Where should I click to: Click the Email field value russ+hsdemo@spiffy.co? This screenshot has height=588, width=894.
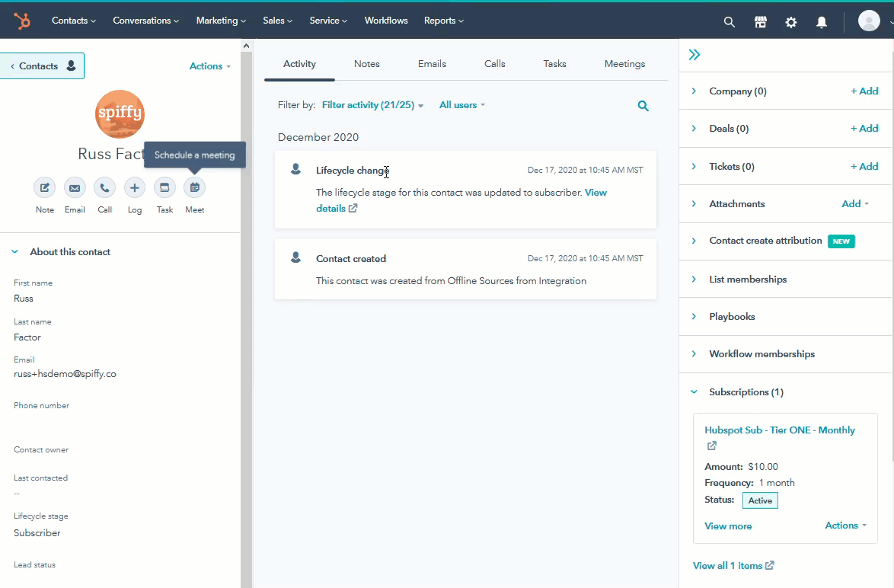pyautogui.click(x=65, y=374)
